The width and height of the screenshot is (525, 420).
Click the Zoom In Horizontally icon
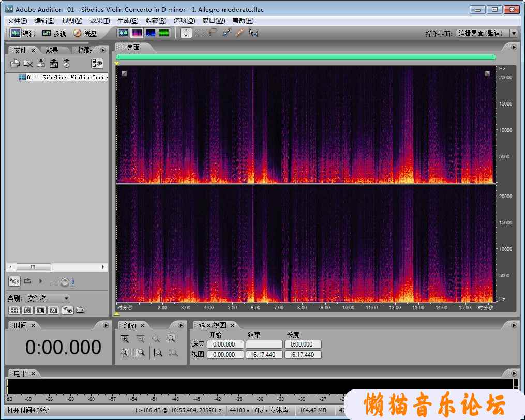(x=125, y=339)
